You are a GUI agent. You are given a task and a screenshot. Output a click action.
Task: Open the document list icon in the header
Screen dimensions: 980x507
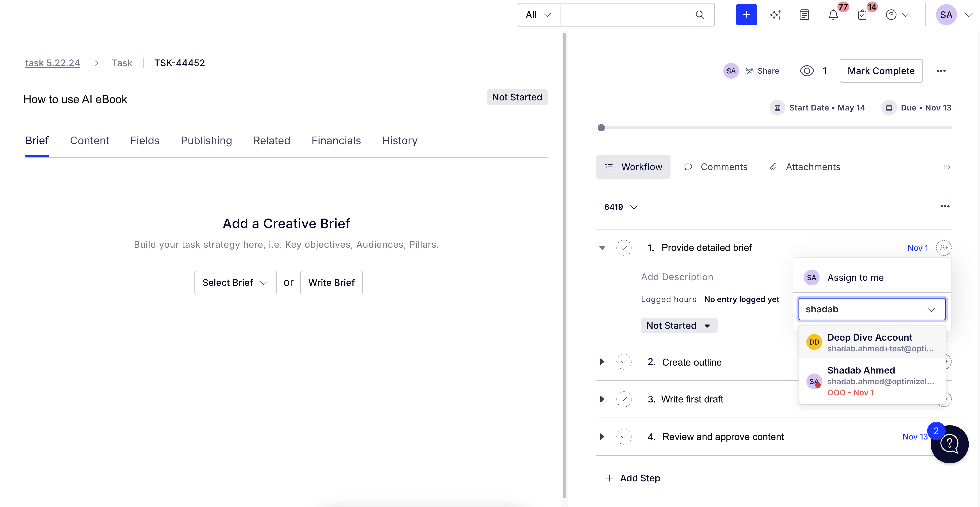point(804,15)
